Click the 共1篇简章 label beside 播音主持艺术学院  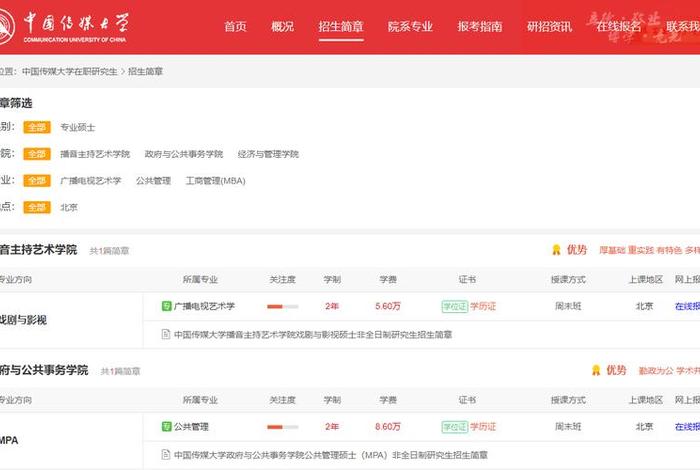[109, 251]
